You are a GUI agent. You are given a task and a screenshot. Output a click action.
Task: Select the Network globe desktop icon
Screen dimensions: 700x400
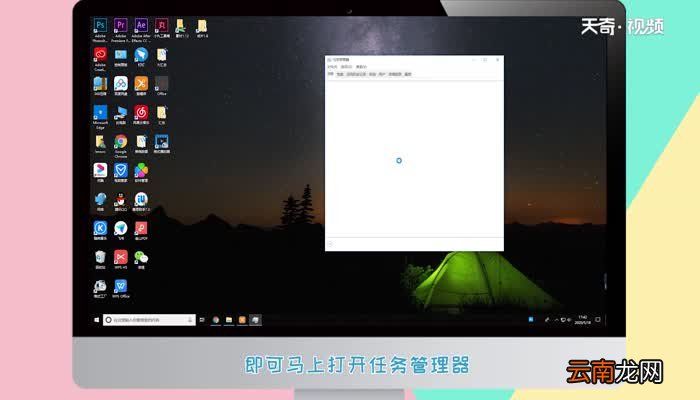point(100,200)
